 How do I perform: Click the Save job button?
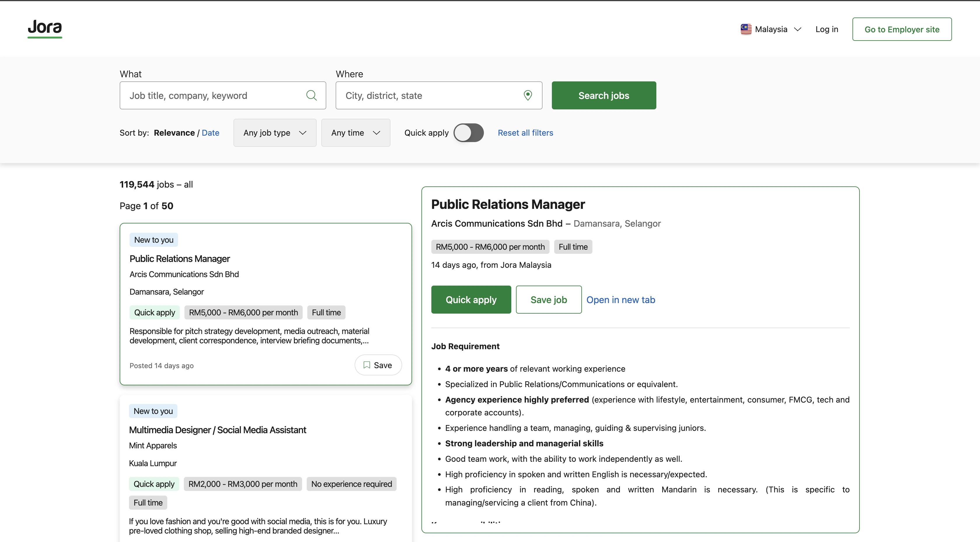pyautogui.click(x=549, y=300)
